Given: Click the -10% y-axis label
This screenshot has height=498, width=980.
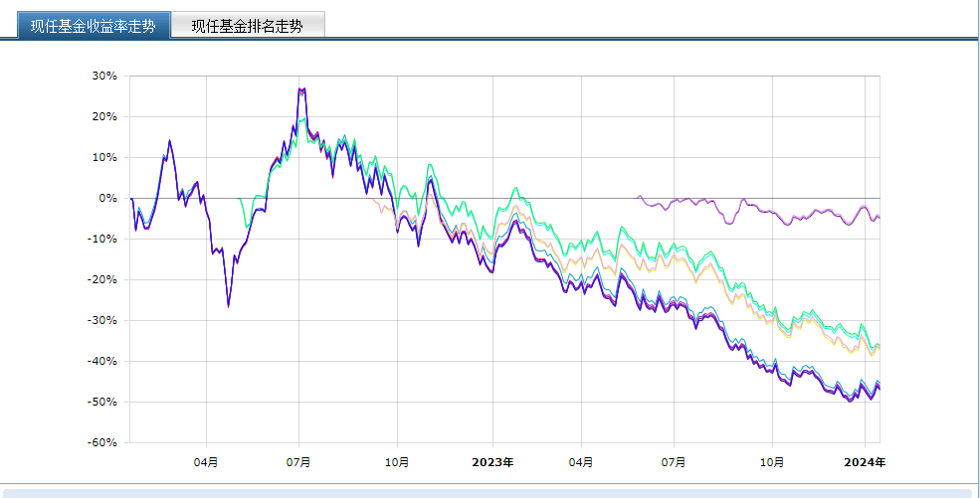Looking at the screenshot, I should pyautogui.click(x=102, y=239).
